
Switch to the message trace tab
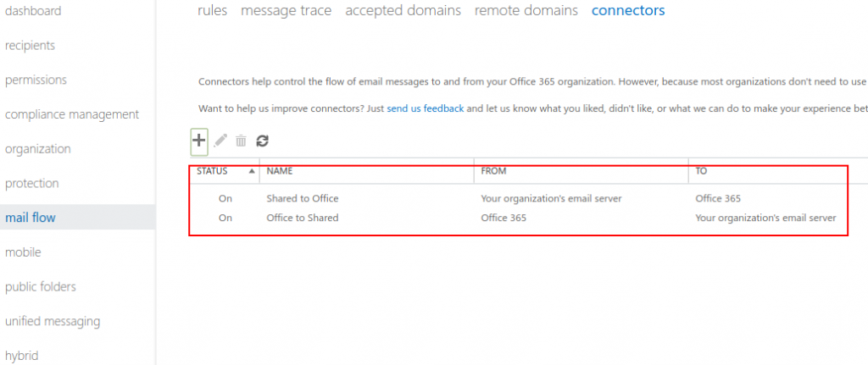coord(286,11)
